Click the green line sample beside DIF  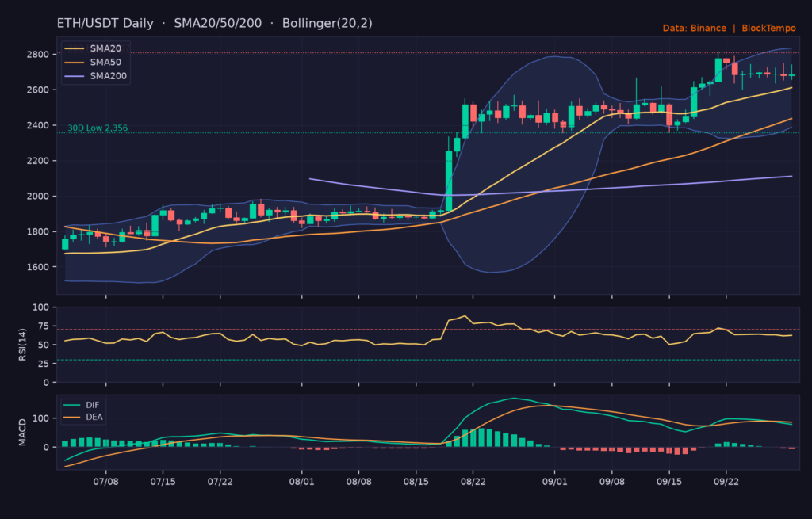coord(72,405)
